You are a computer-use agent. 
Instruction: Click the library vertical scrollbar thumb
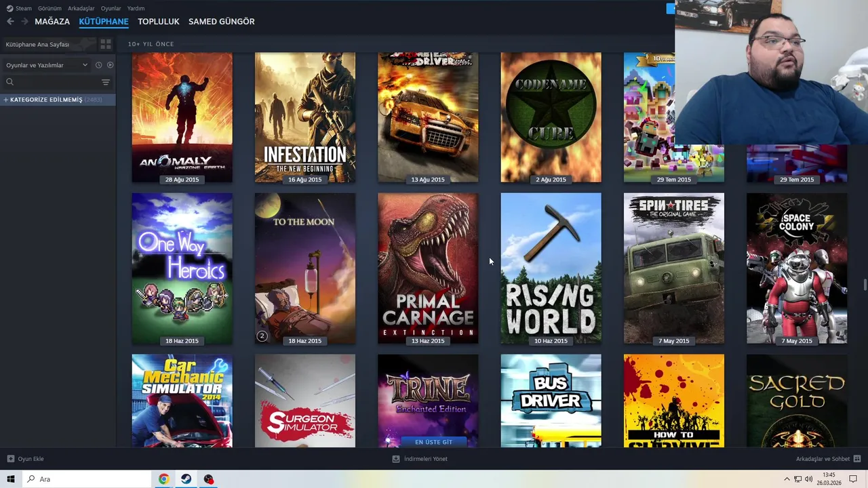(x=865, y=285)
